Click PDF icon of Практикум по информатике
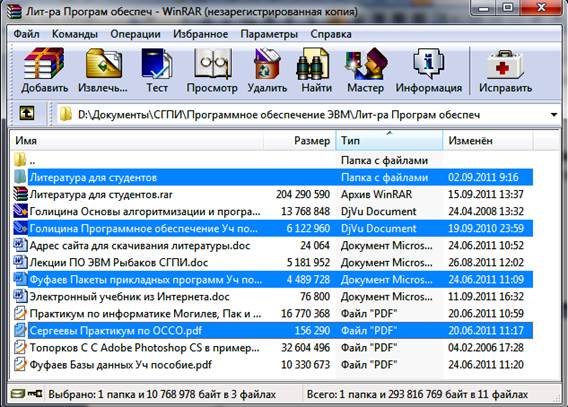 click(x=20, y=313)
